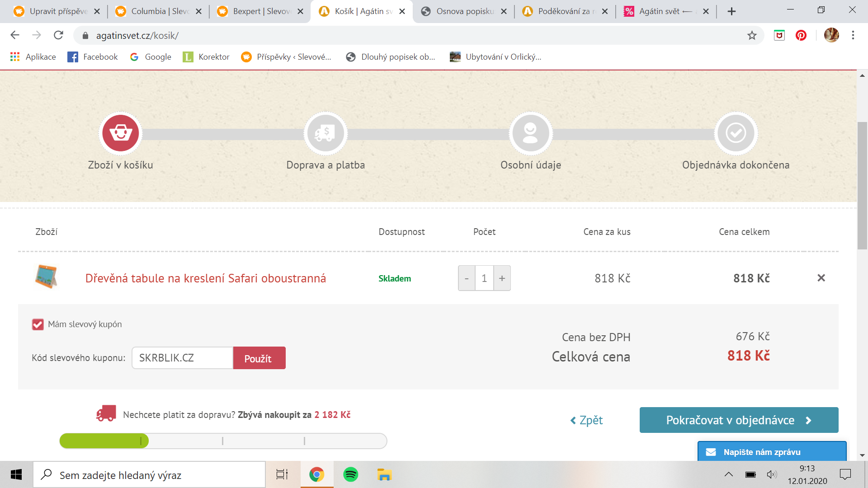
Task: Click the Cena bez DPH 676 Kč value
Action: (x=752, y=337)
